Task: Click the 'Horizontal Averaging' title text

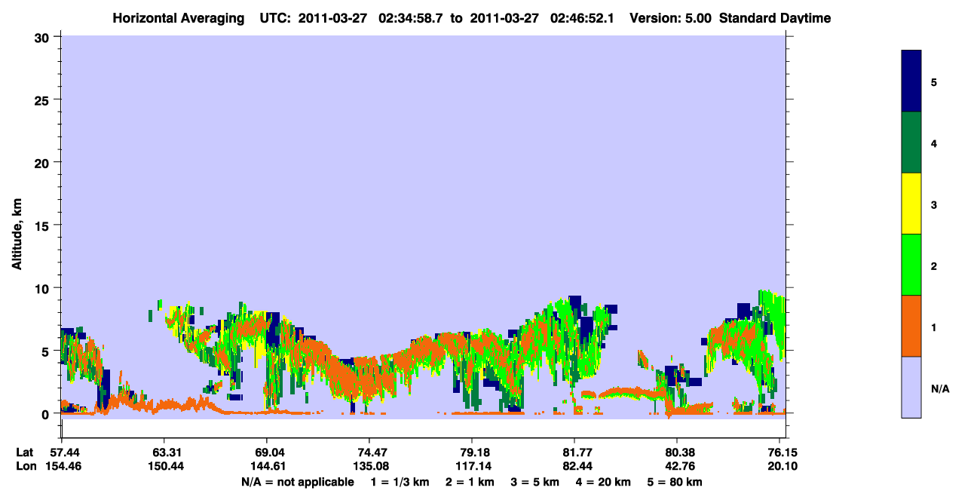Action: coord(179,18)
